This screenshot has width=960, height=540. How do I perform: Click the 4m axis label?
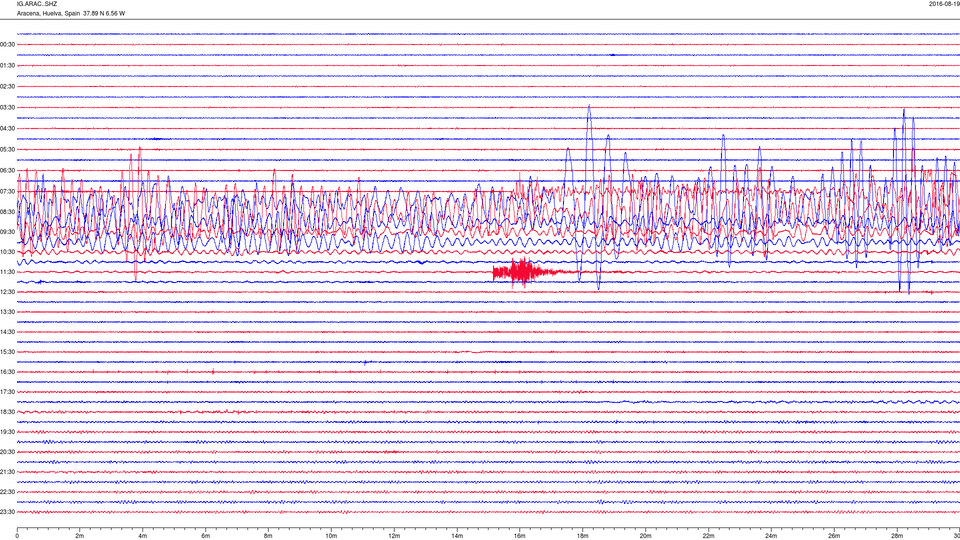click(x=143, y=536)
